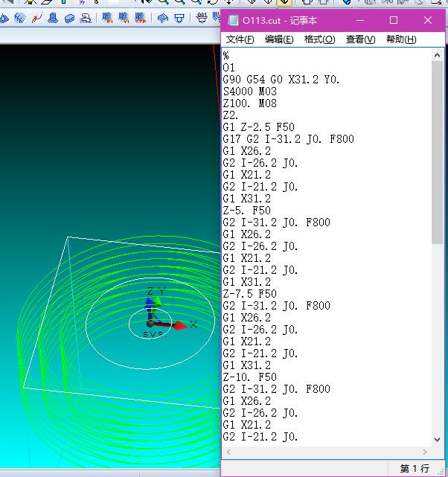Click the horizontal scrollbar right arrow
Screen dimensions: 448x477
[424, 452]
